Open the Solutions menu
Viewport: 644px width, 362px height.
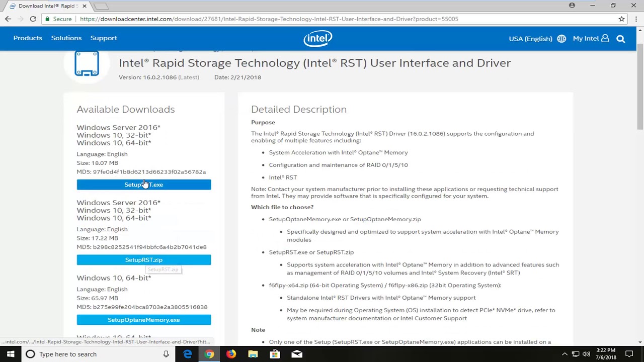[x=66, y=38]
